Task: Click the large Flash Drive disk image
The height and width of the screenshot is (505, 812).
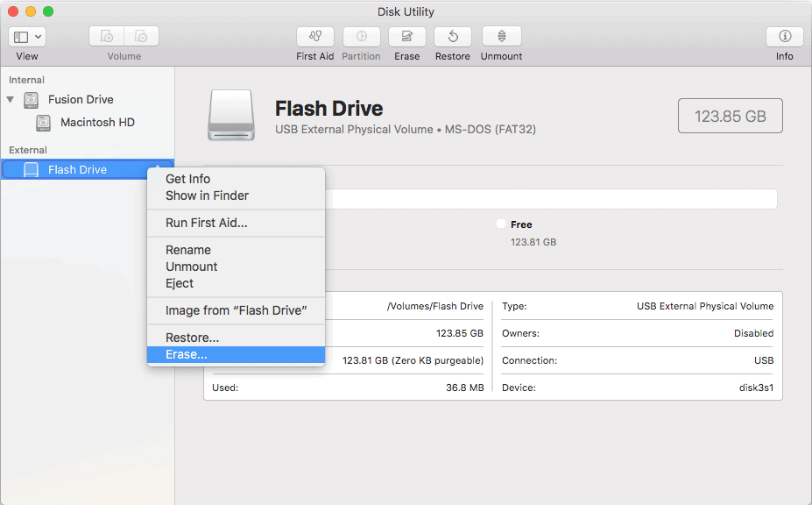Action: [231, 115]
